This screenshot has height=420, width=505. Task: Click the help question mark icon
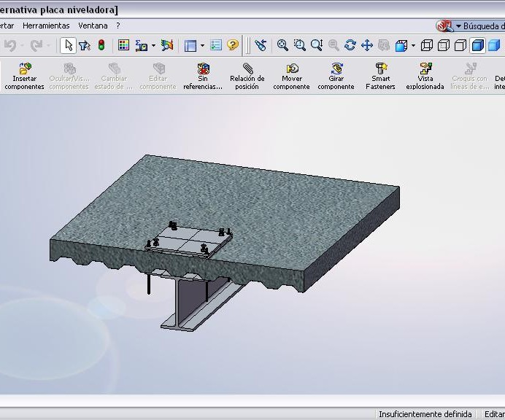pos(233,45)
